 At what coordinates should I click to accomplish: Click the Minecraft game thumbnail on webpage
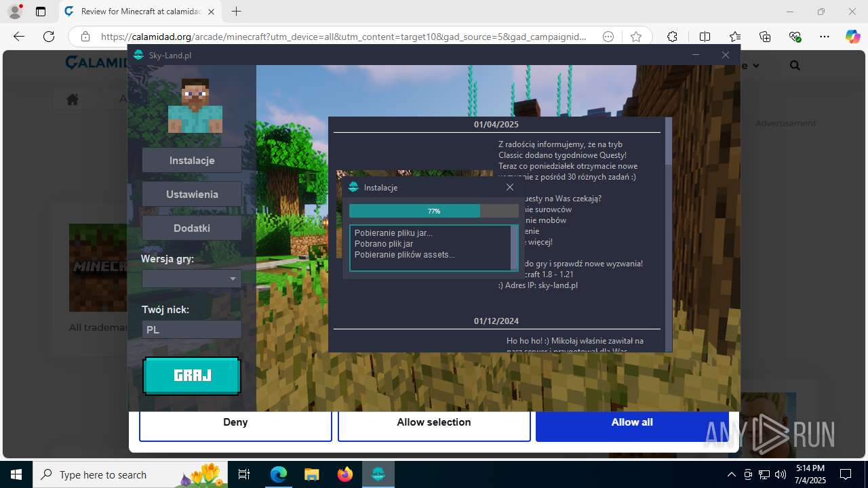pyautogui.click(x=98, y=267)
